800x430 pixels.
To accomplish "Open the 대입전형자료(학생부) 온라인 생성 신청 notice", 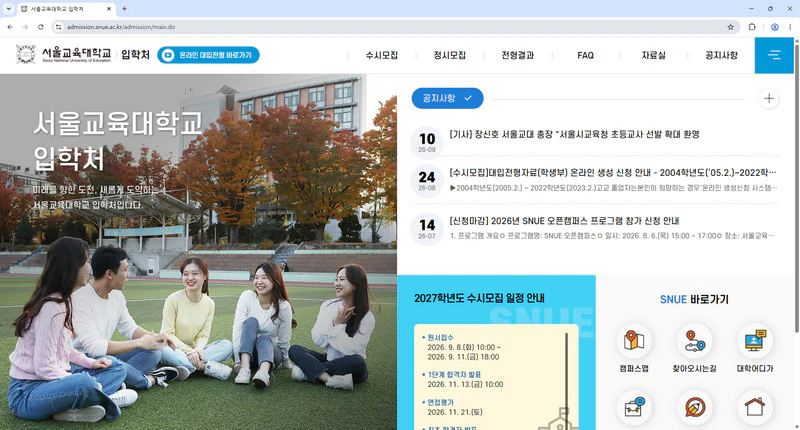I will [x=613, y=173].
